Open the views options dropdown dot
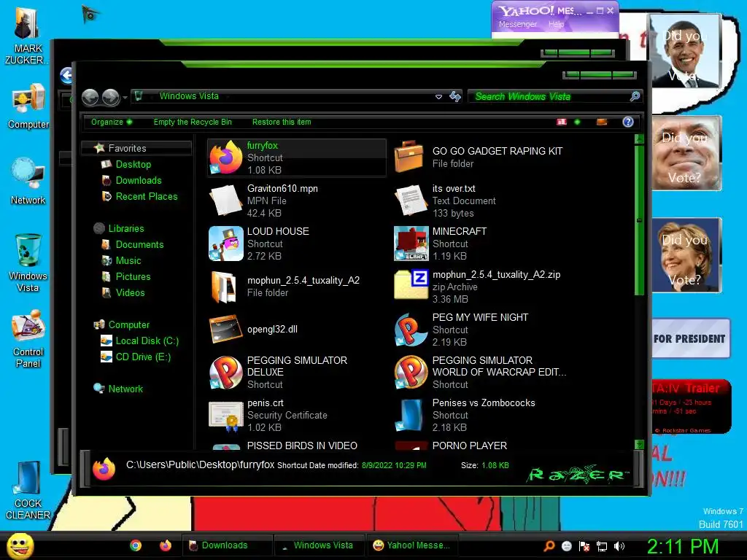Viewport: 747px width, 560px height. point(577,122)
